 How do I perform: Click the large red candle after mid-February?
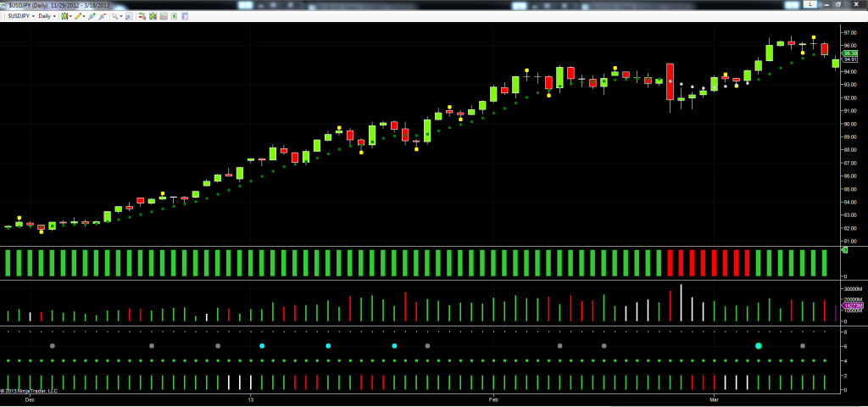pyautogui.click(x=670, y=81)
